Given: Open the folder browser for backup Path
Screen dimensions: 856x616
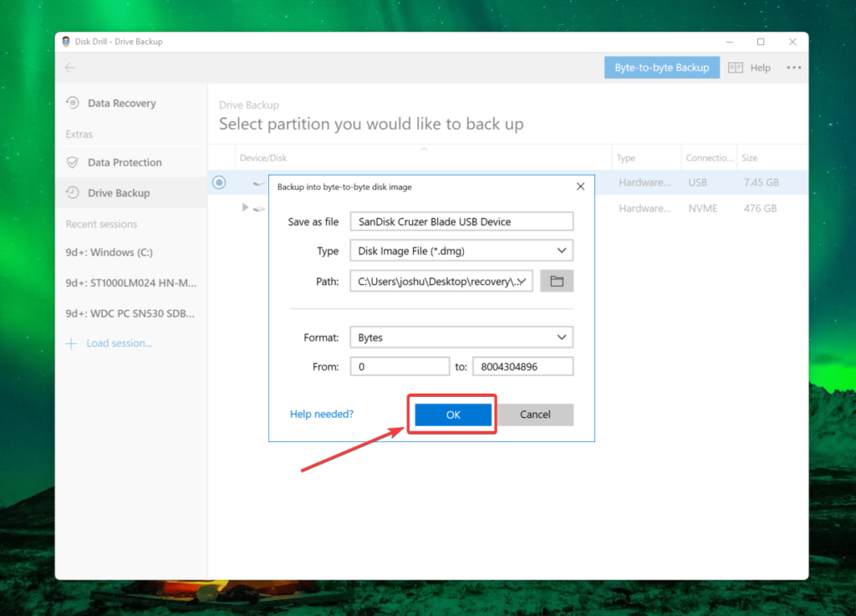Looking at the screenshot, I should (x=557, y=281).
